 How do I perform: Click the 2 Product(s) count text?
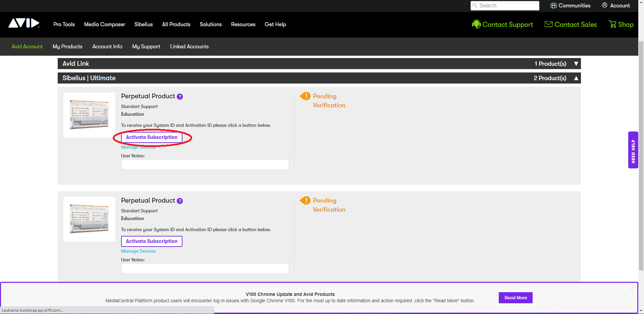coord(550,78)
